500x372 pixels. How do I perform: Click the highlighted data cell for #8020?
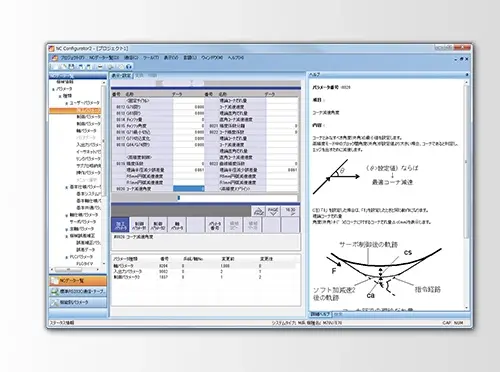pyautogui.click(x=189, y=189)
